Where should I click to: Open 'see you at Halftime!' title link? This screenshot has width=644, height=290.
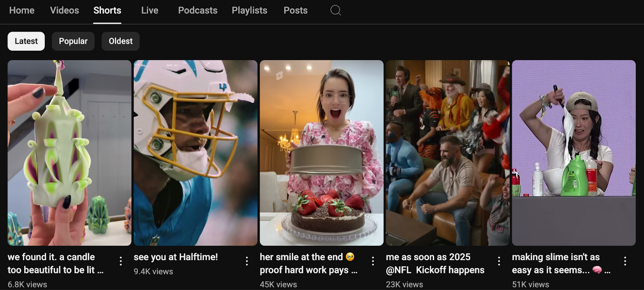pos(175,257)
